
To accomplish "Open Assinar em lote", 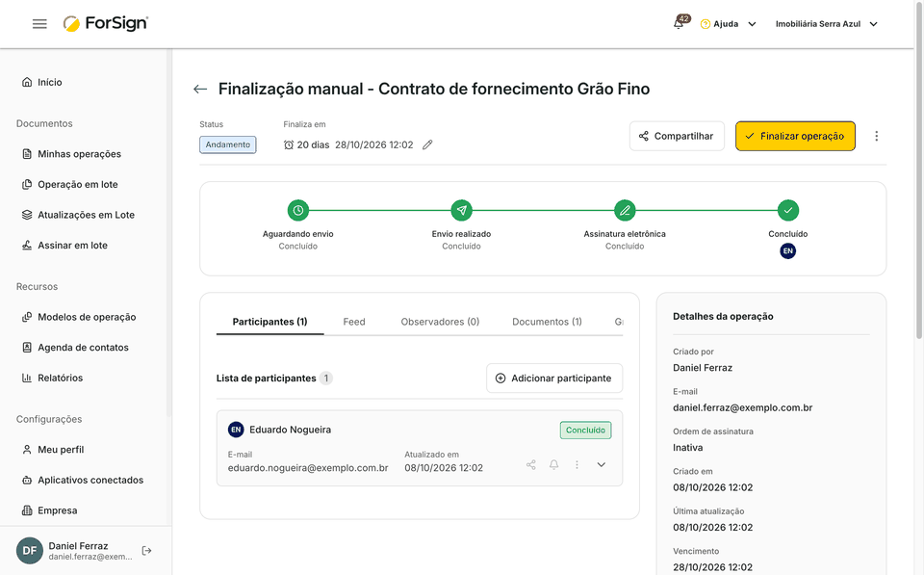I will click(x=64, y=246).
